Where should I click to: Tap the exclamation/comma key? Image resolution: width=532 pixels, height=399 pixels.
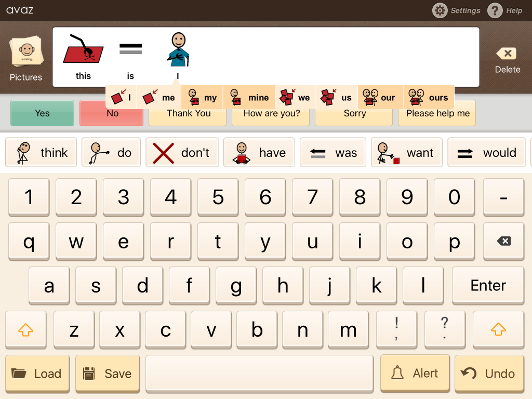tap(396, 329)
